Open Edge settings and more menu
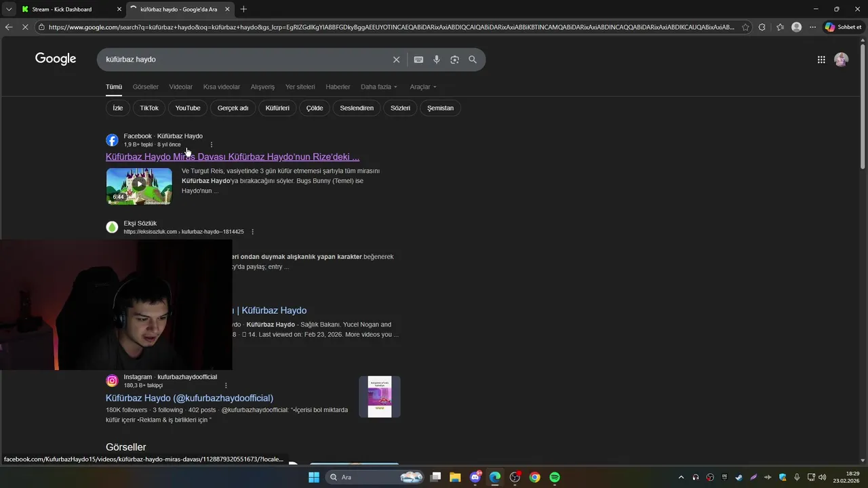868x488 pixels. coord(812,27)
